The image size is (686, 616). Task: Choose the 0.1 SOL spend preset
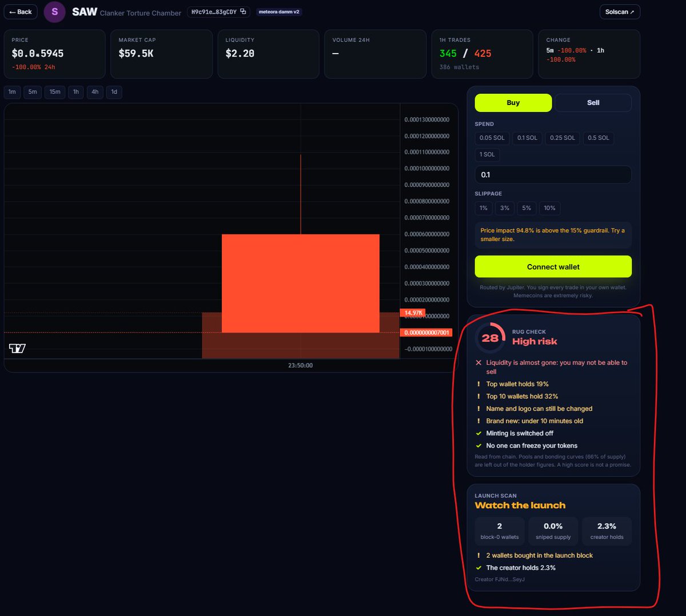tap(527, 138)
